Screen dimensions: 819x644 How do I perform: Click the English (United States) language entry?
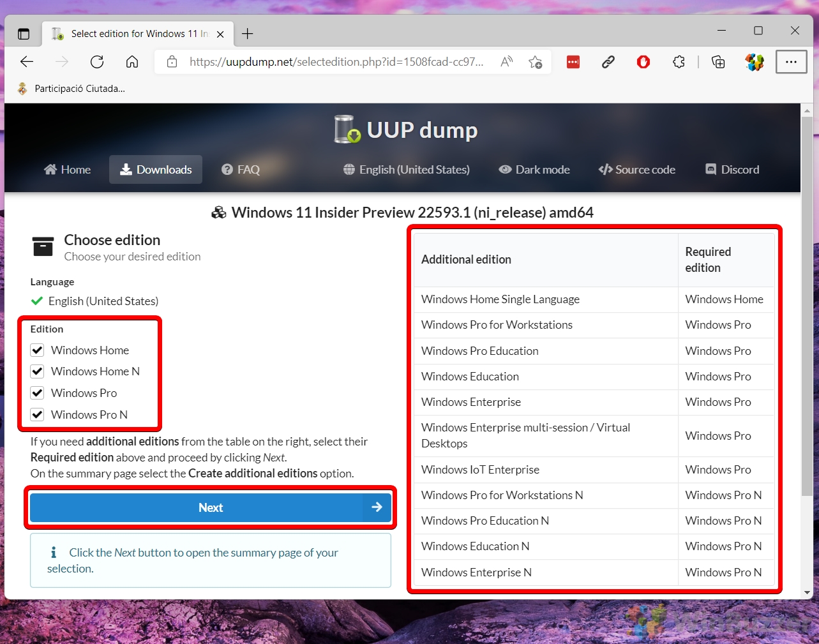103,301
